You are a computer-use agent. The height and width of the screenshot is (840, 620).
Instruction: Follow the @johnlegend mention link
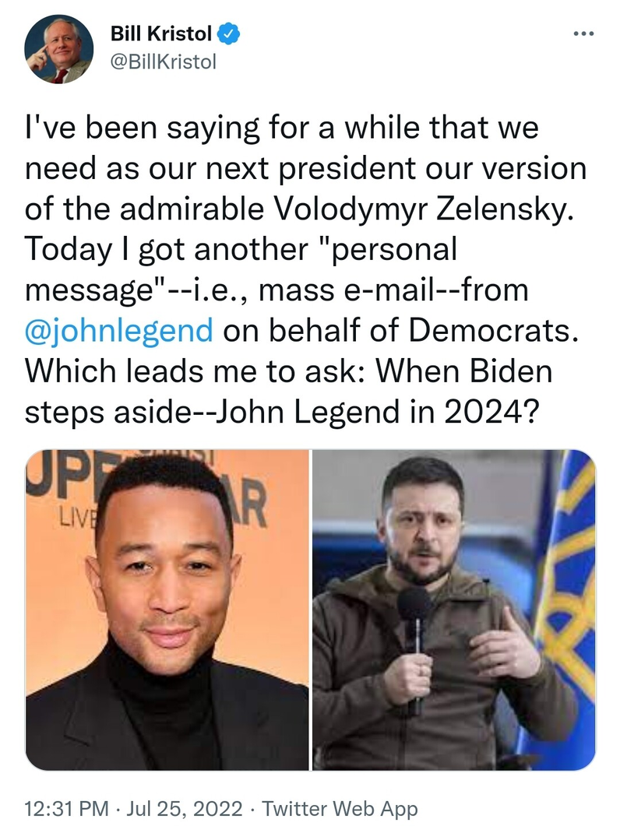point(118,329)
